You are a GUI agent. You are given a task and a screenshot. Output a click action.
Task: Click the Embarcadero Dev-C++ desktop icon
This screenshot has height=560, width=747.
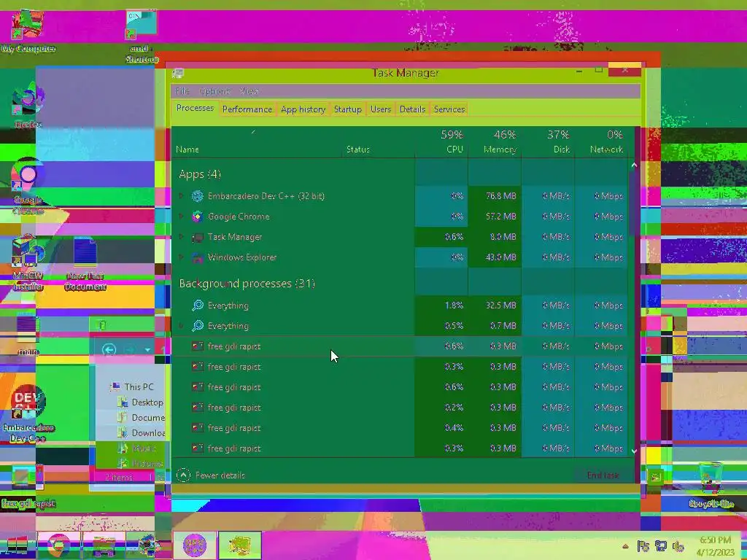[x=28, y=413]
